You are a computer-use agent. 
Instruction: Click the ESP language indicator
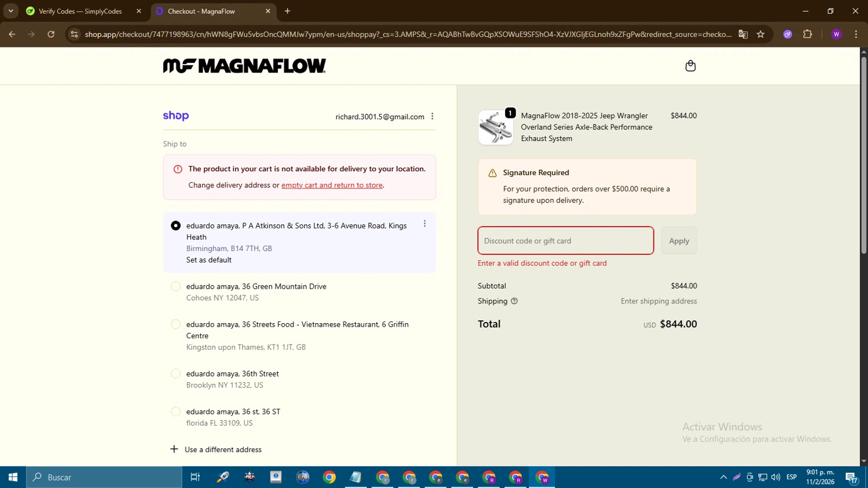[x=792, y=477]
